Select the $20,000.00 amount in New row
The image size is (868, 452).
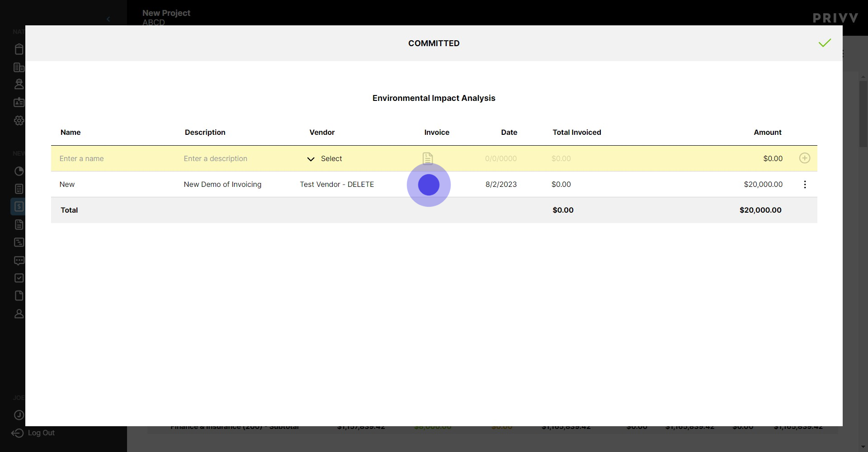tap(763, 185)
